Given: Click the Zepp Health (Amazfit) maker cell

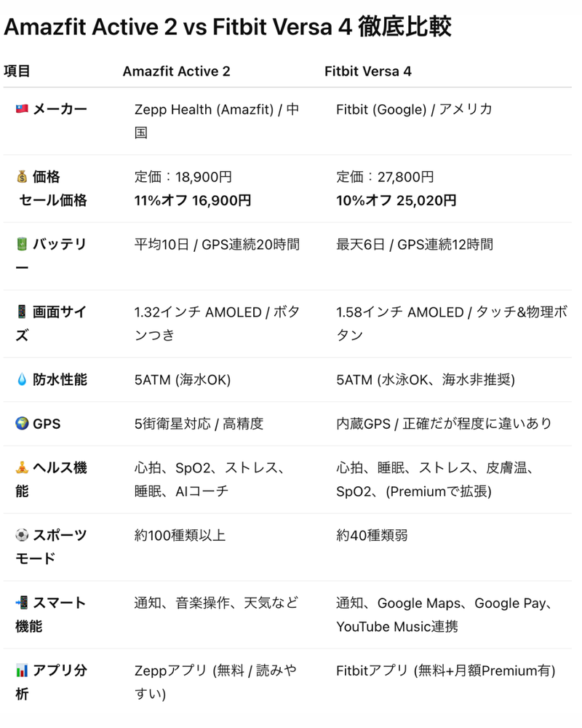Looking at the screenshot, I should coord(216,110).
